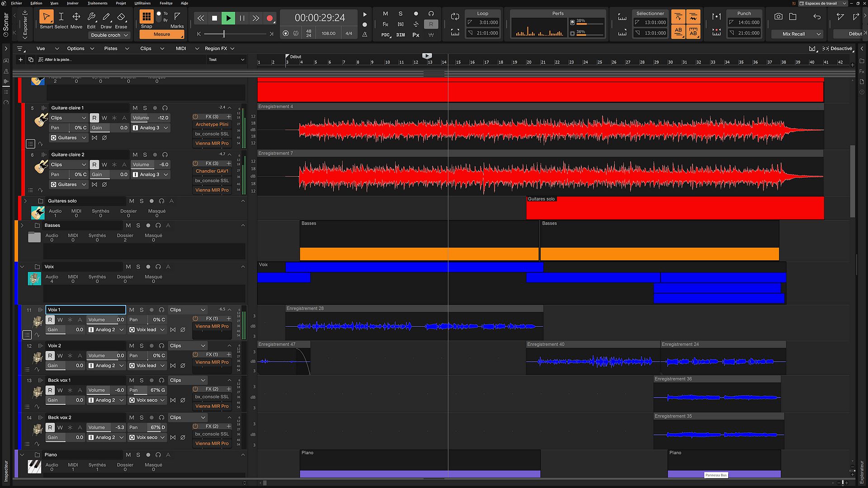868x488 pixels.
Task: Collapse the Basses folder track
Action: 22,225
